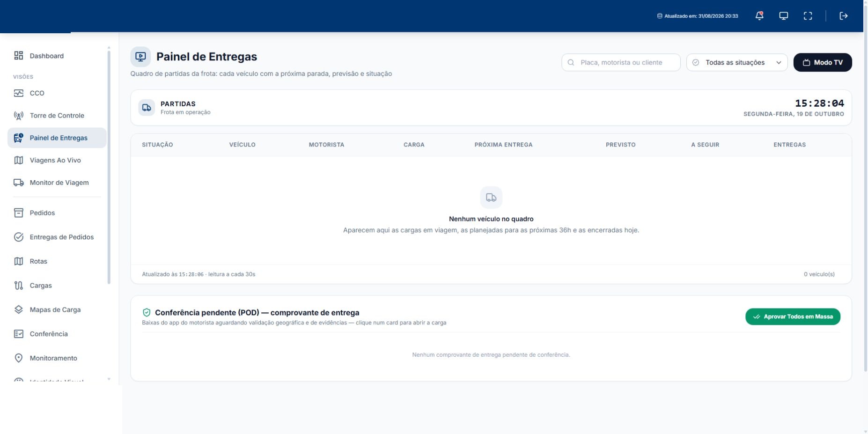
Task: Open the notifications bell icon
Action: point(759,16)
